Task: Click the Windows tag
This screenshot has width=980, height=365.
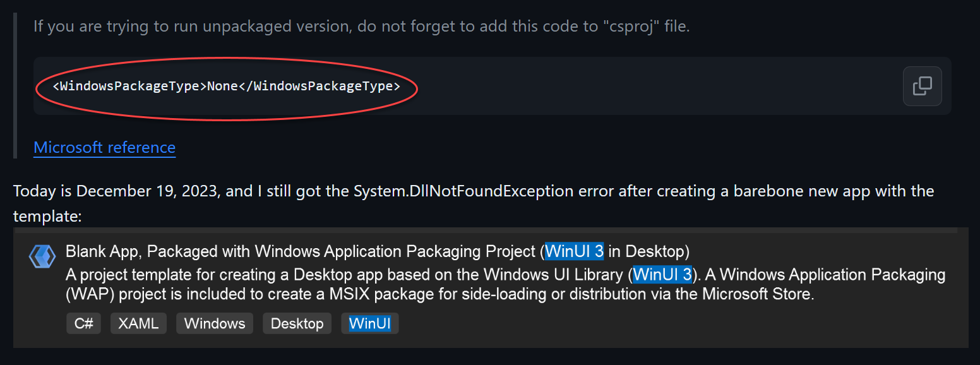Action: (214, 323)
